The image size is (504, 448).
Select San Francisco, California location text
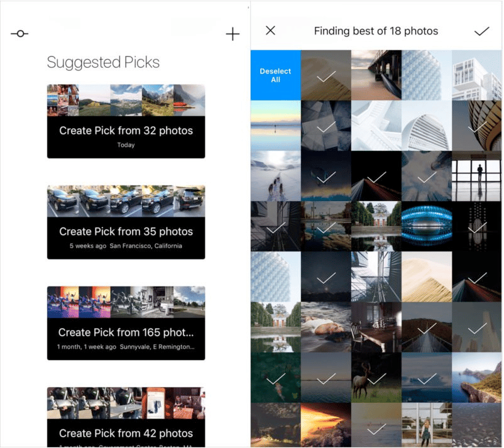[146, 246]
